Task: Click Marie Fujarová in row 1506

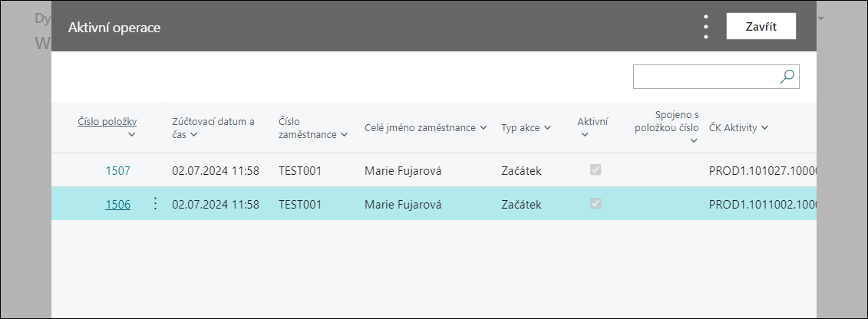Action: pos(403,205)
